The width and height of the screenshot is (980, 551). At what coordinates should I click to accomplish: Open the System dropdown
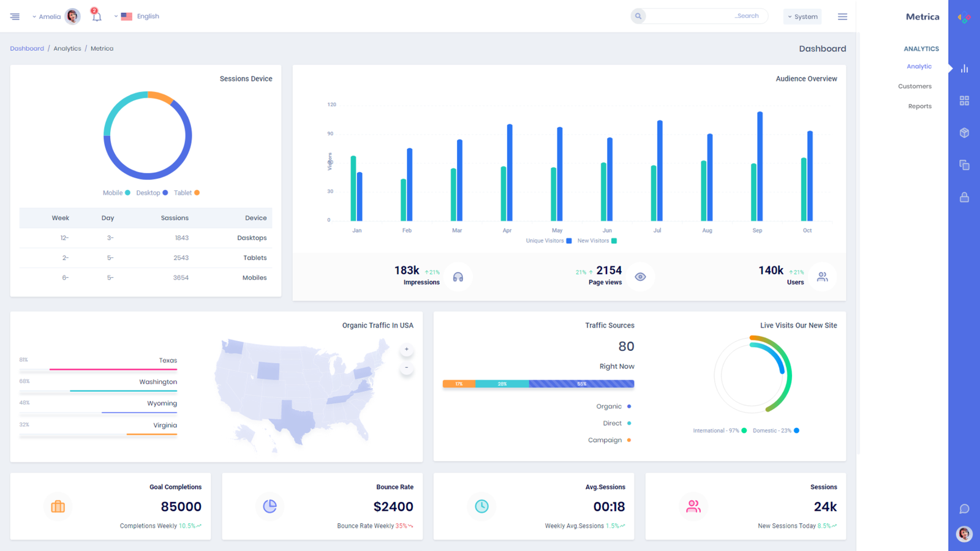click(x=802, y=17)
